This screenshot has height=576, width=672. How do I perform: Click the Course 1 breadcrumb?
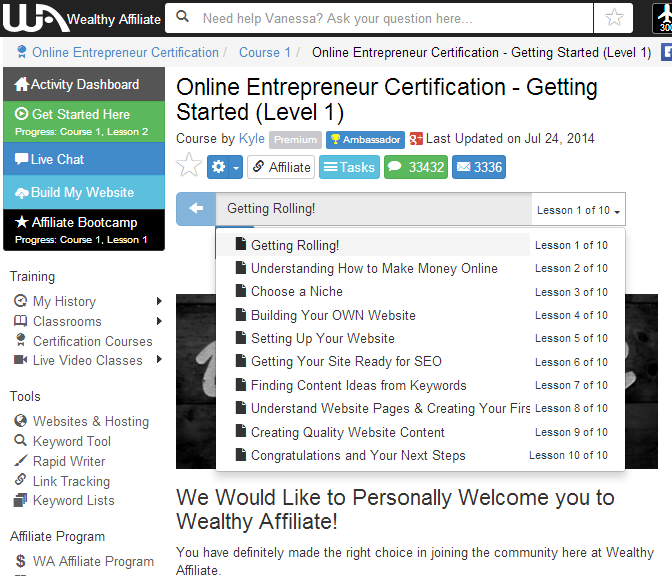click(265, 52)
